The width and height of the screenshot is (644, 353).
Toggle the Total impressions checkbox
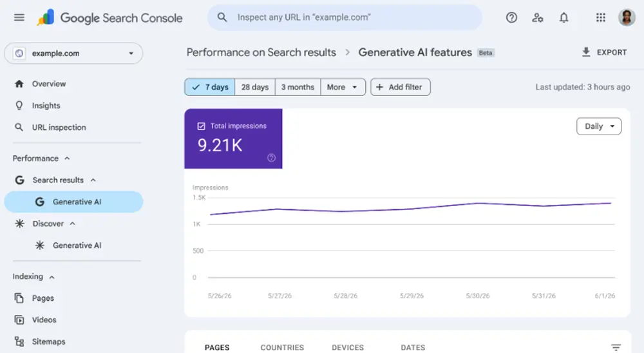tap(201, 126)
